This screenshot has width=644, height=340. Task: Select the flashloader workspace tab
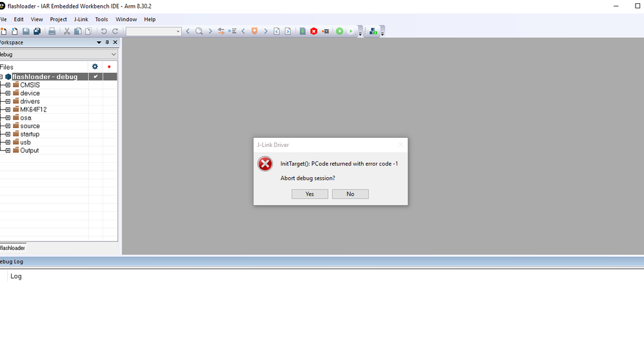coord(12,248)
